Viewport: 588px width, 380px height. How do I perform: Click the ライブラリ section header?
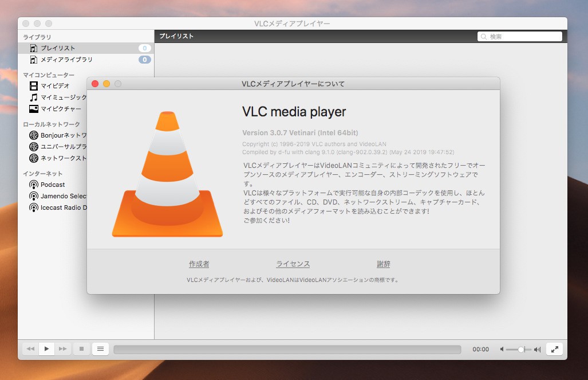coord(37,37)
